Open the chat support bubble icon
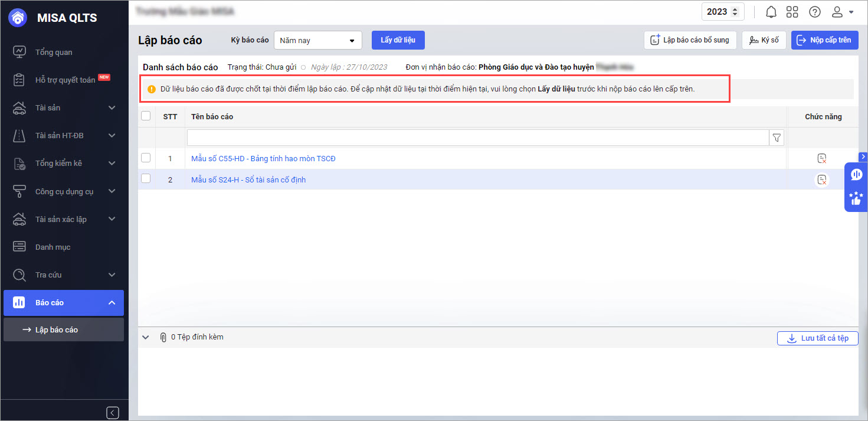This screenshot has height=421, width=868. click(x=856, y=175)
